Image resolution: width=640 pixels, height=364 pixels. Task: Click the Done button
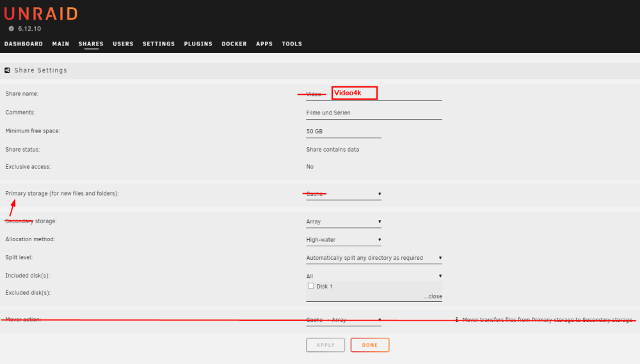tap(370, 345)
